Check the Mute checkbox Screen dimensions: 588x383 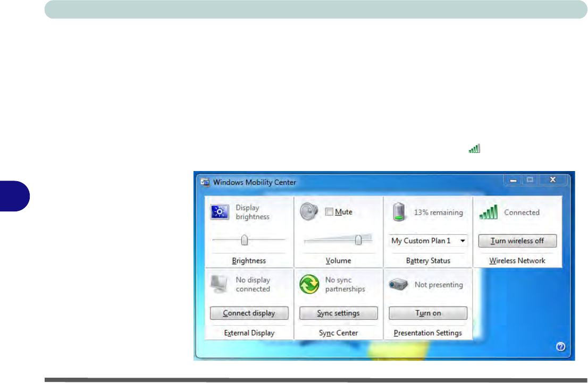click(x=329, y=212)
